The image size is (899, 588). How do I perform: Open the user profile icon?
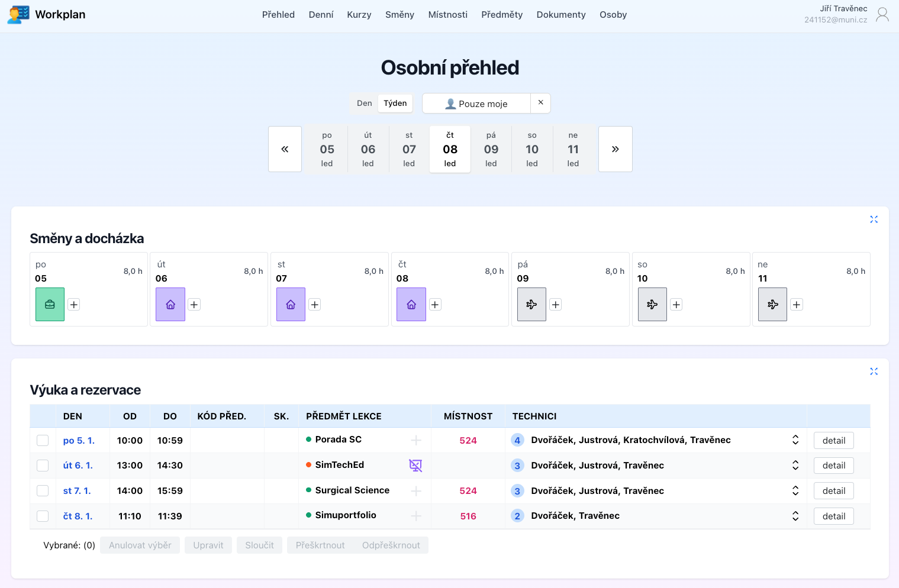tap(882, 15)
